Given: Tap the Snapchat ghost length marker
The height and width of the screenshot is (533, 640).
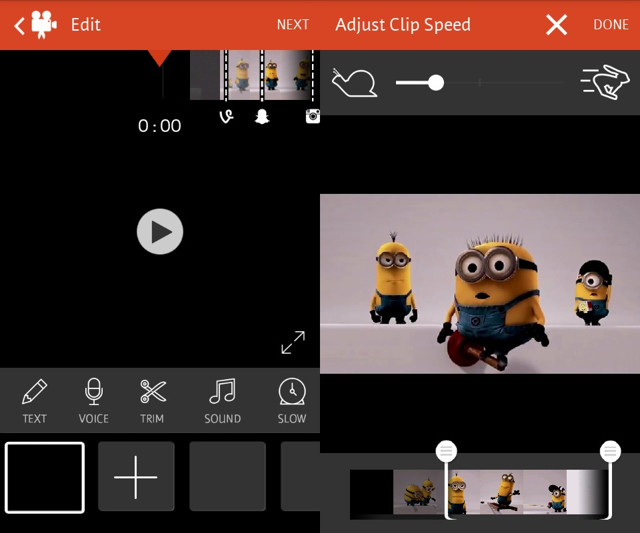Looking at the screenshot, I should coord(262,117).
